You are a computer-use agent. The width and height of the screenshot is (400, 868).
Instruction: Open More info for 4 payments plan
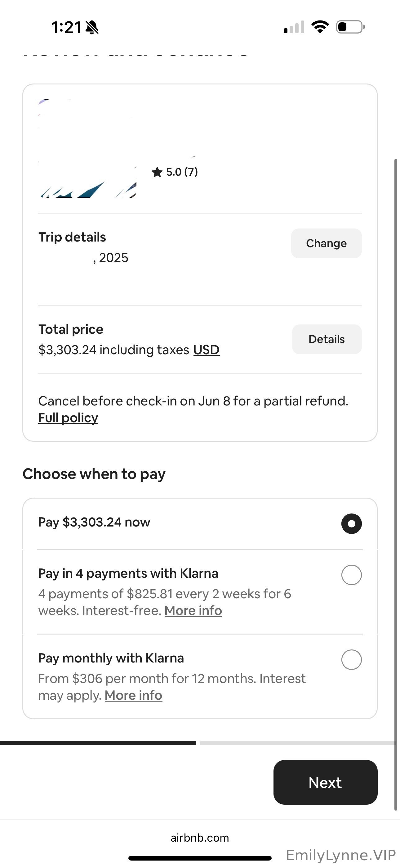[x=193, y=611]
